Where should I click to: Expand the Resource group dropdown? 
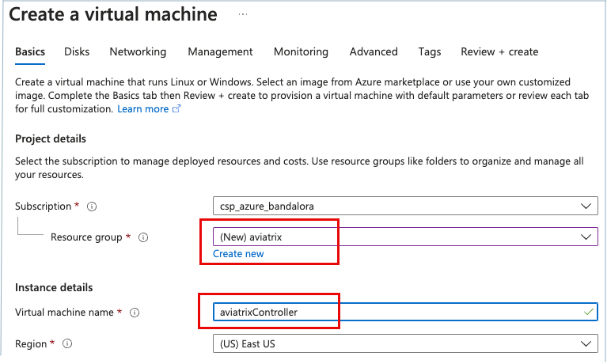(405, 237)
